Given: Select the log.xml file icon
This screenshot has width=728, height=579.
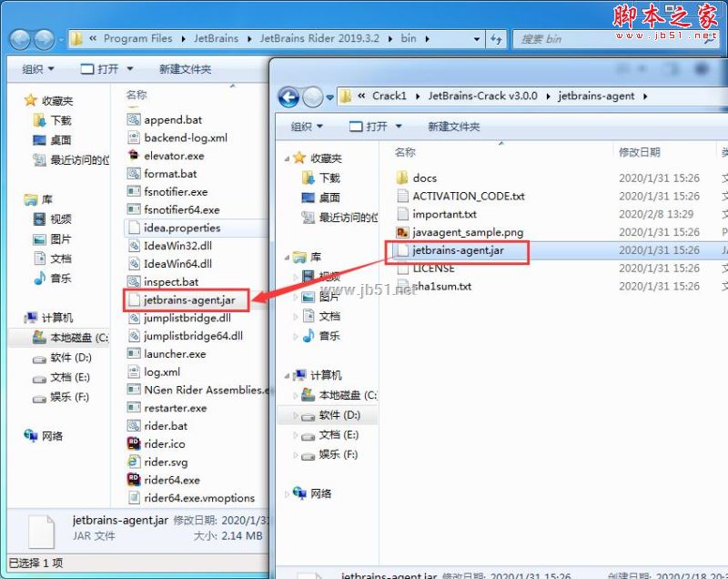Looking at the screenshot, I should coord(134,372).
